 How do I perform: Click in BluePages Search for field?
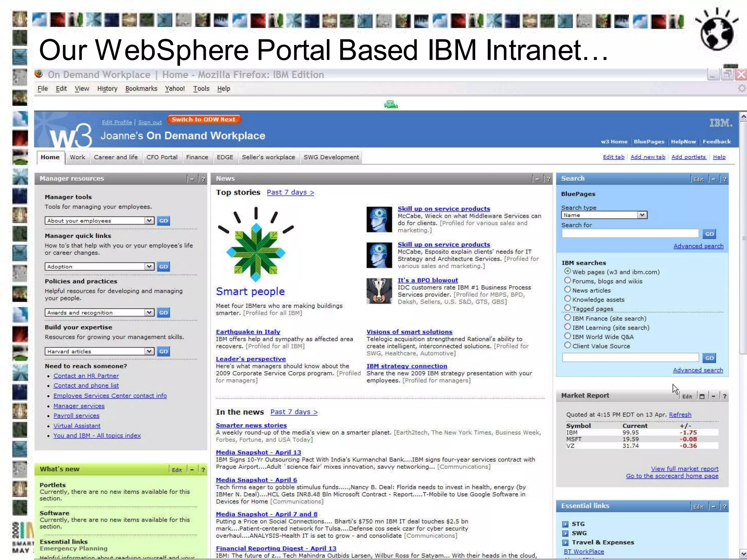630,234
